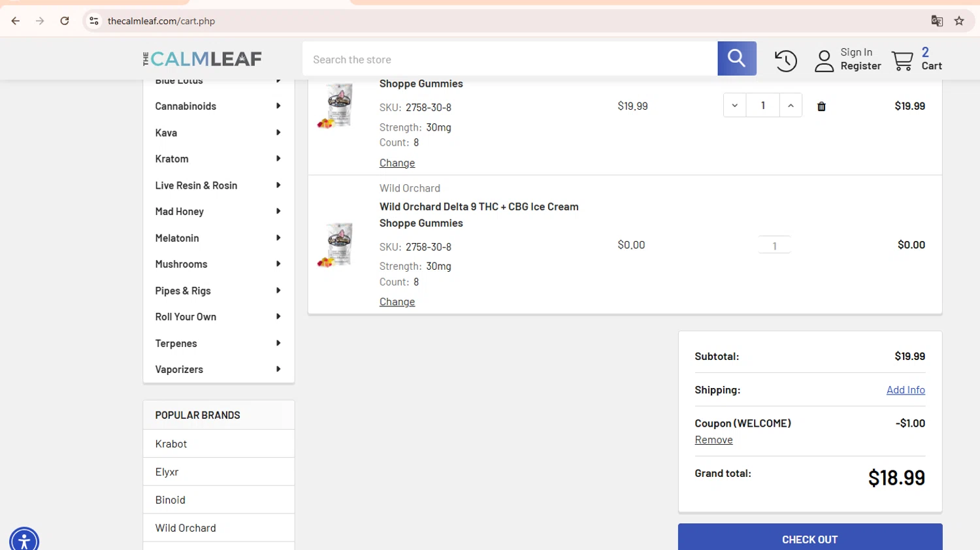Expand the Cannabinoids category arrow
The height and width of the screenshot is (550, 980).
point(278,106)
